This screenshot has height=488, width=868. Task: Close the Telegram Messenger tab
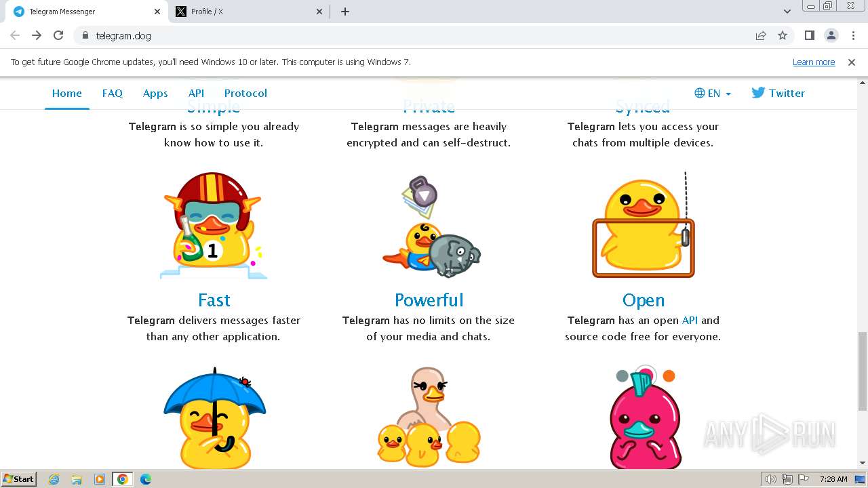(157, 12)
